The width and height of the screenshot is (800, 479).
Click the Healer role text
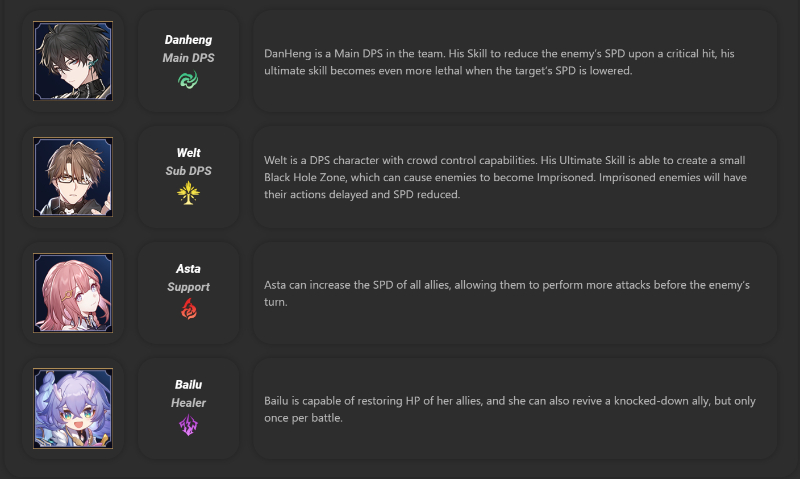coord(188,402)
